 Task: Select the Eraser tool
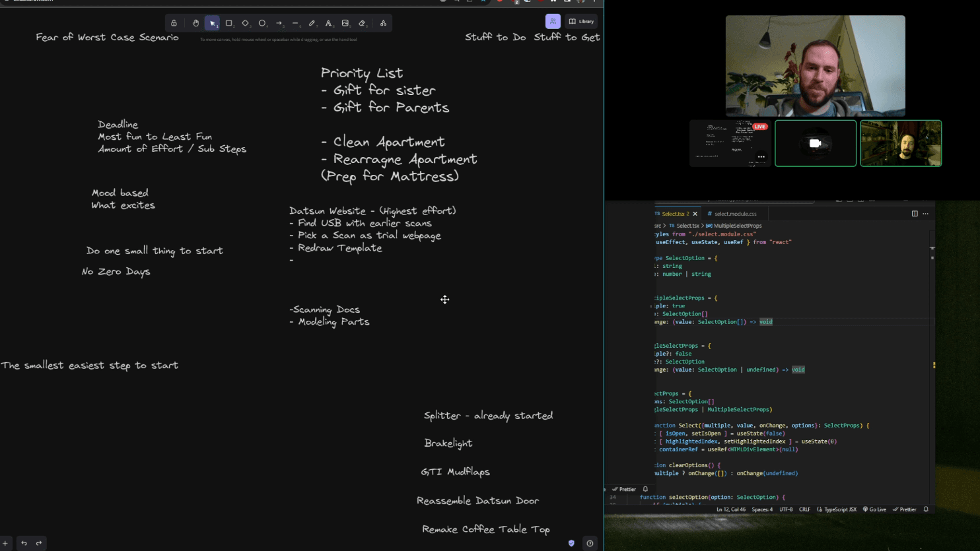click(362, 23)
